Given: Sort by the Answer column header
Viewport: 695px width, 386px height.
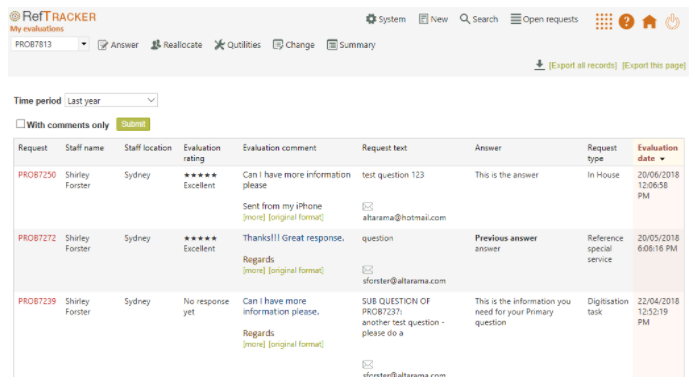Looking at the screenshot, I should point(488,148).
